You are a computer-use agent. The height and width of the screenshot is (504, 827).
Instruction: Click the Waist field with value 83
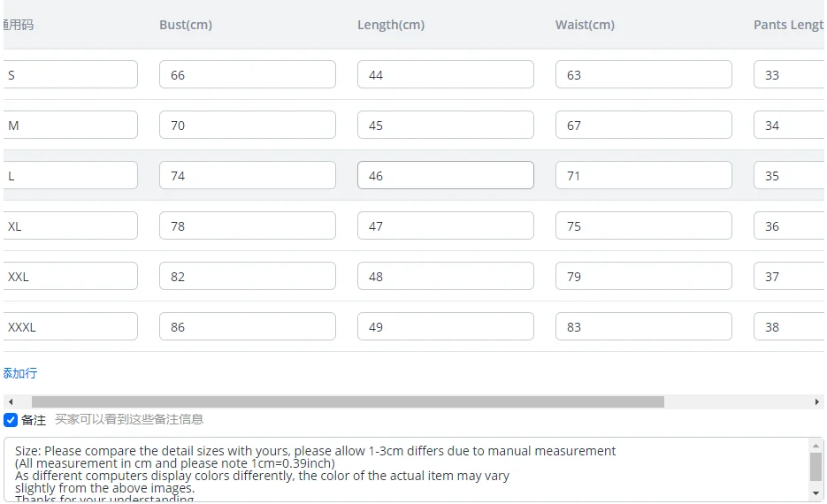[x=643, y=327]
